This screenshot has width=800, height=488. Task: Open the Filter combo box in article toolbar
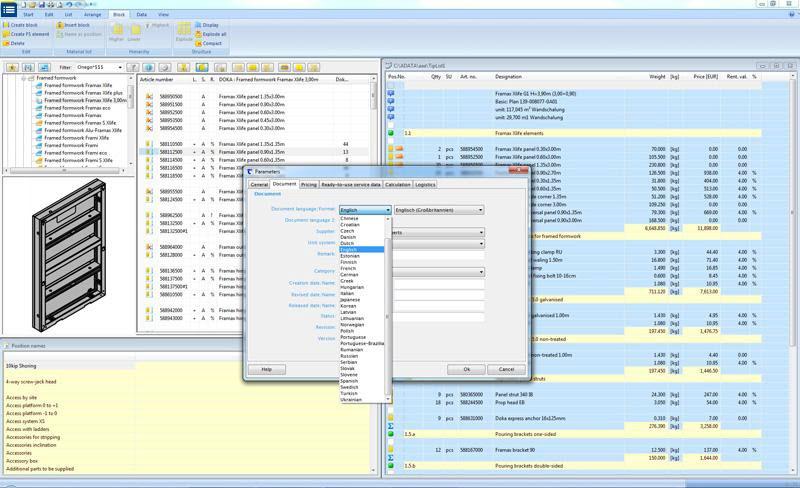[x=99, y=67]
